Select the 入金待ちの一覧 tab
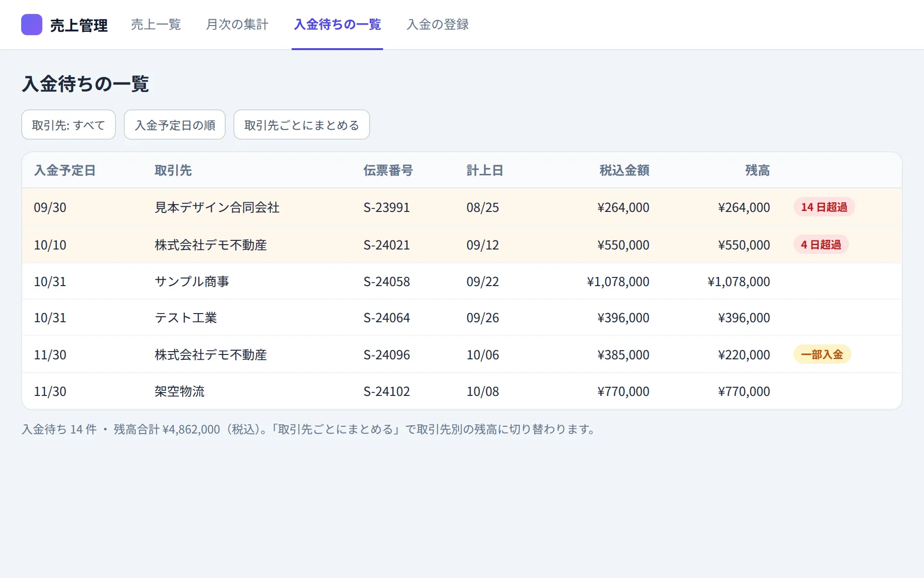This screenshot has height=578, width=924. [337, 25]
